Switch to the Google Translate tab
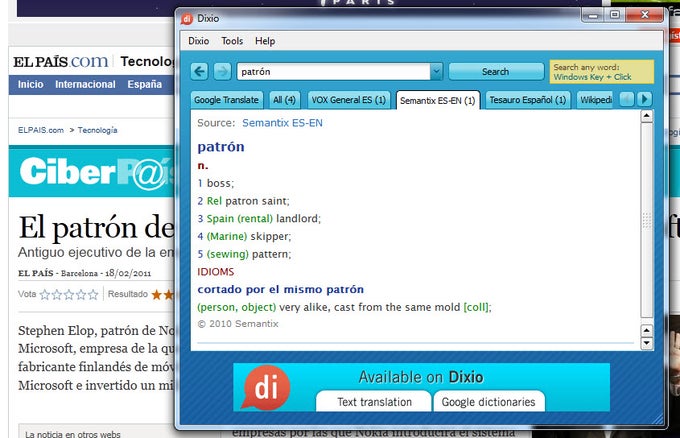The height and width of the screenshot is (438, 680). pyautogui.click(x=227, y=100)
